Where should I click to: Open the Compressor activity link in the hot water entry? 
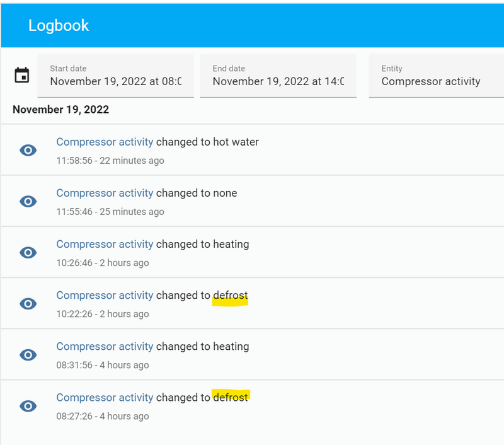coord(105,142)
